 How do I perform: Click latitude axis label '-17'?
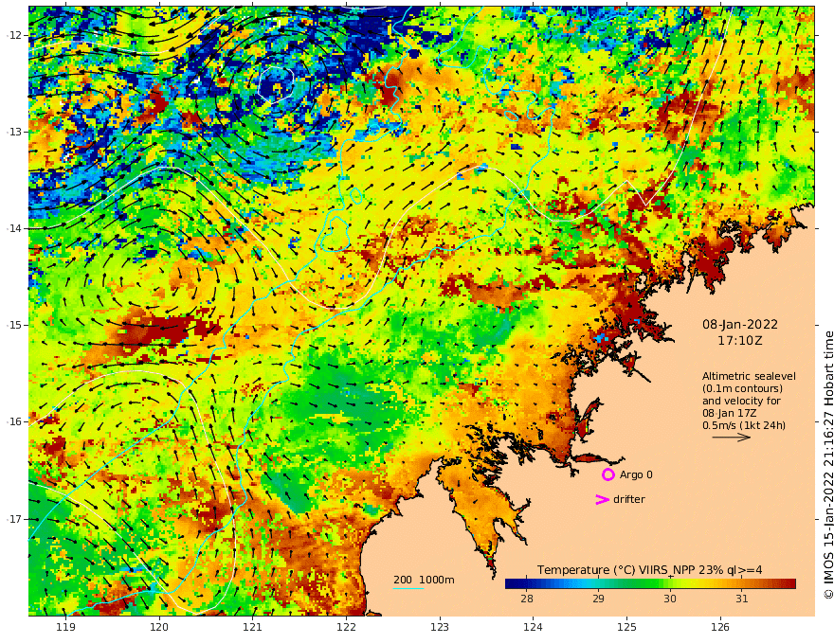point(14,519)
